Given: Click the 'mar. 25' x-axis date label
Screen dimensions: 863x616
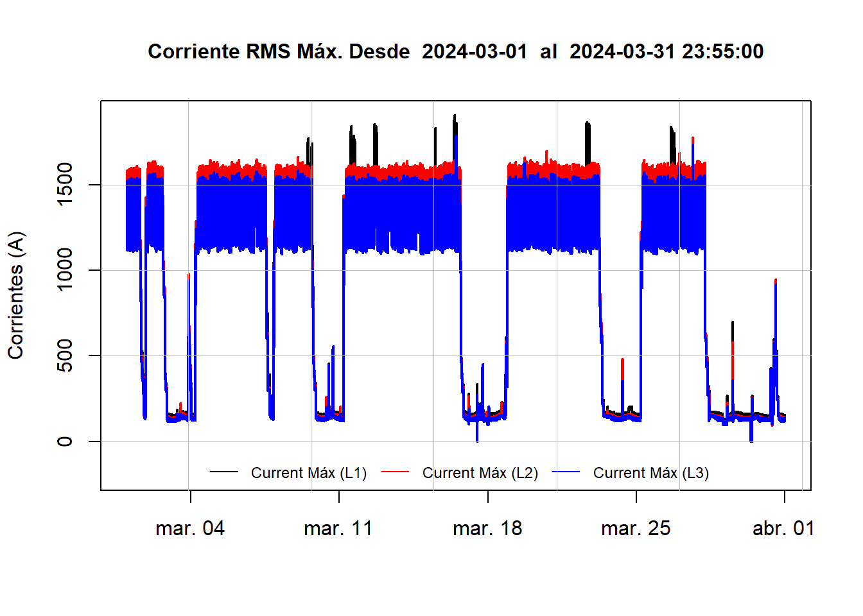Looking at the screenshot, I should (636, 529).
